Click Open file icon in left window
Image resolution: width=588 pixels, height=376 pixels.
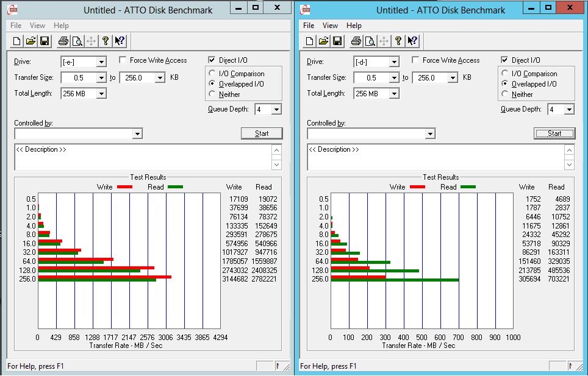(x=30, y=41)
